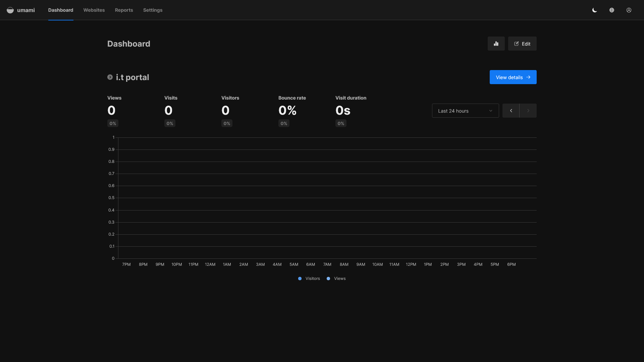Go to next period arrow
The height and width of the screenshot is (362, 644).
click(x=528, y=111)
